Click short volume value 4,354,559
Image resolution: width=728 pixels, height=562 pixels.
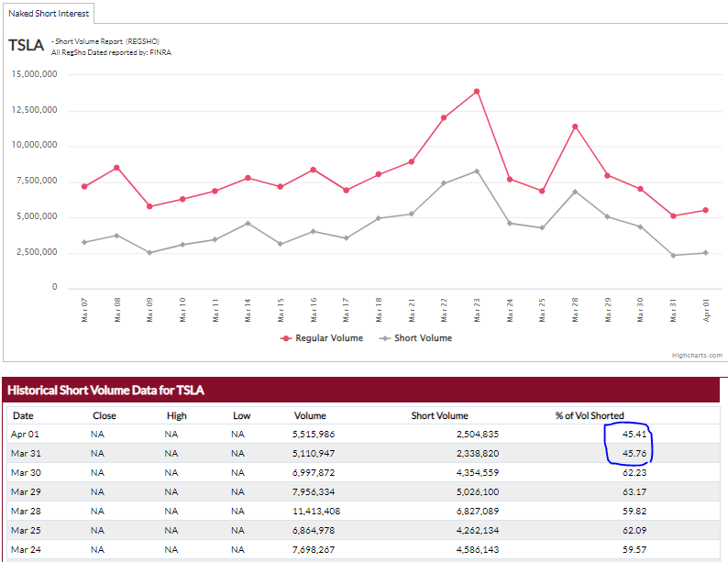tap(478, 473)
